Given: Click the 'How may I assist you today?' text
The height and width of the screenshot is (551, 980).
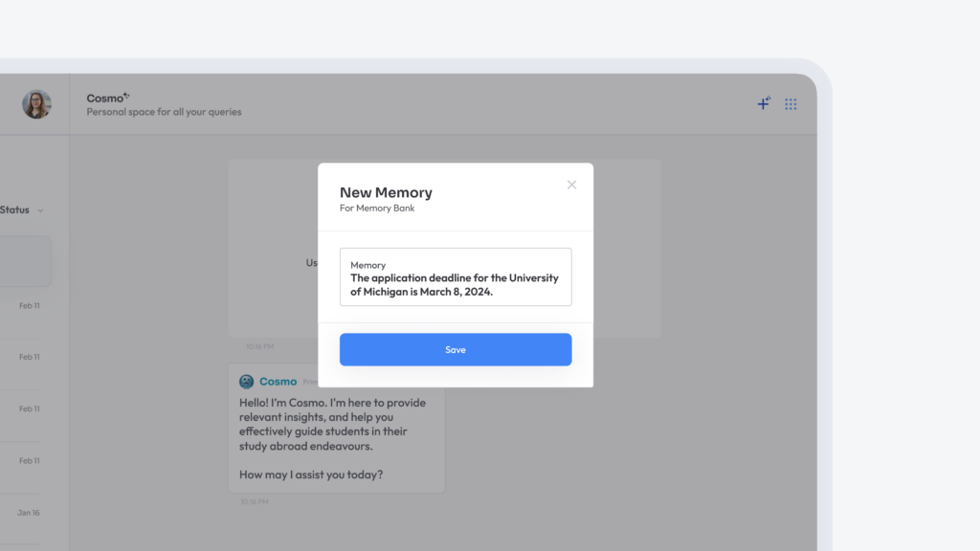Looking at the screenshot, I should pos(311,474).
